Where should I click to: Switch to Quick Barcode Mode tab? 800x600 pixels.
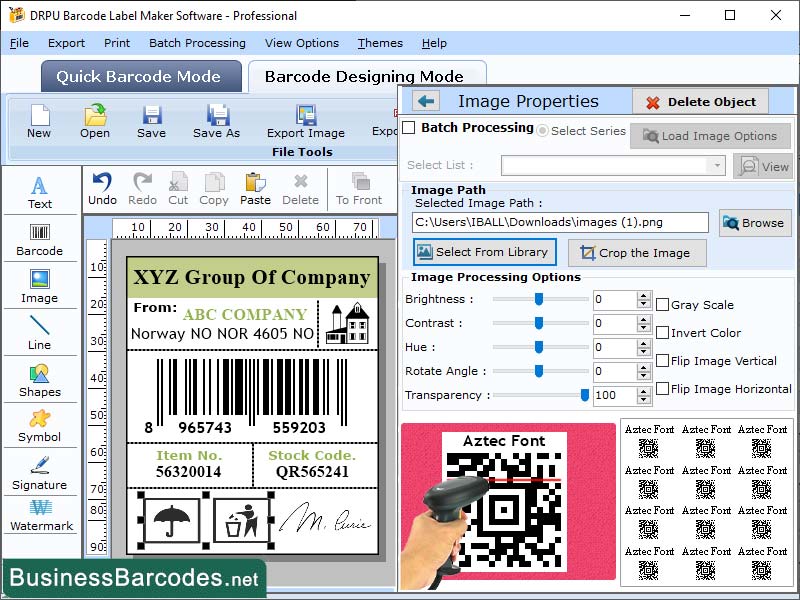click(x=140, y=76)
